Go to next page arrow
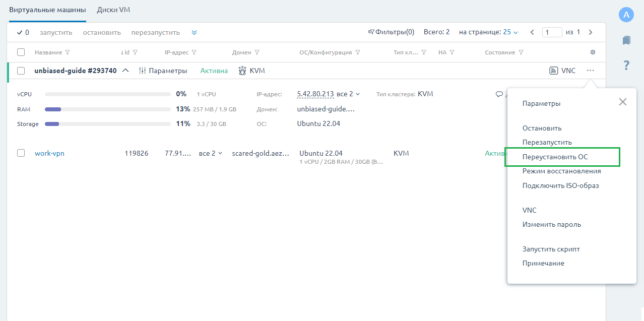This screenshot has height=321, width=644. tap(591, 32)
